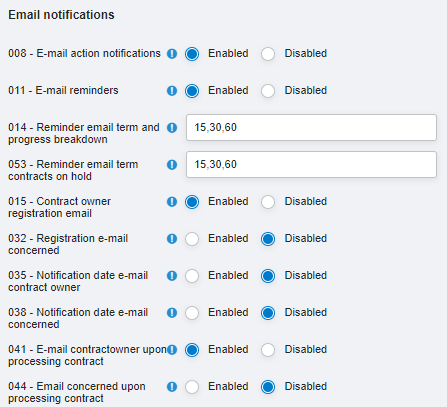Click info icon for 008 E-mail action notifications
Screen dimensions: 447x407
[x=172, y=54]
